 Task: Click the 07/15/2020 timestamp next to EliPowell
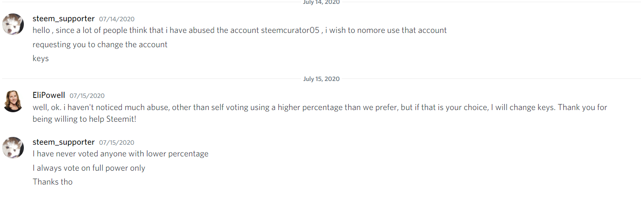pos(87,96)
